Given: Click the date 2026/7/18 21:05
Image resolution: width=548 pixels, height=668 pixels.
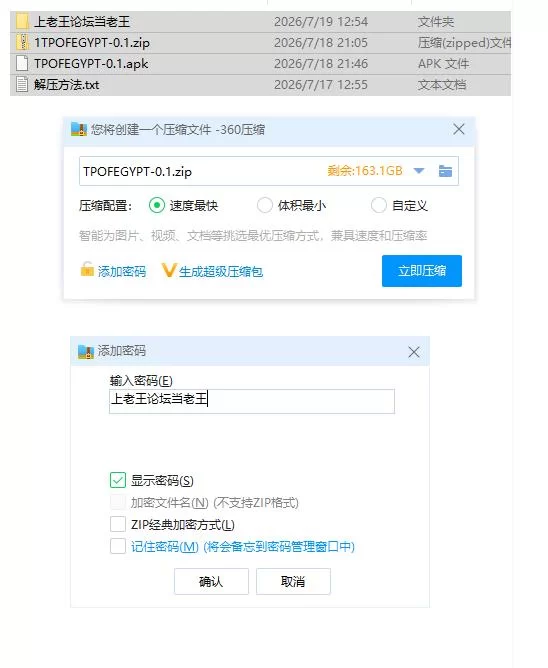Looking at the screenshot, I should [321, 43].
